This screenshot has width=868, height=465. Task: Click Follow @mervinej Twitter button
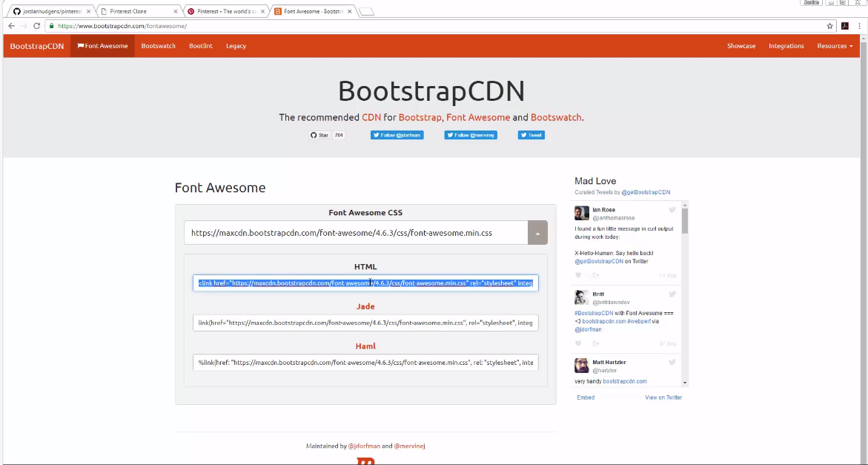471,135
